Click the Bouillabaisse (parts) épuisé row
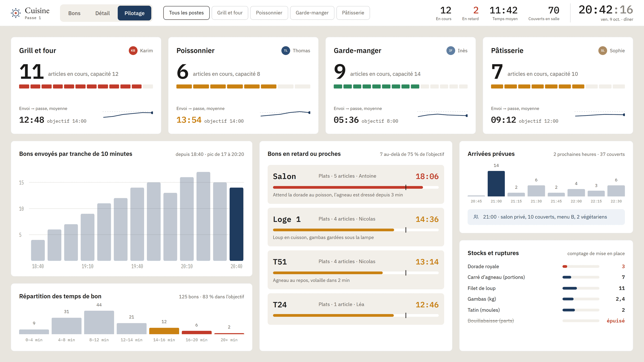This screenshot has height=362, width=644. coord(546,321)
